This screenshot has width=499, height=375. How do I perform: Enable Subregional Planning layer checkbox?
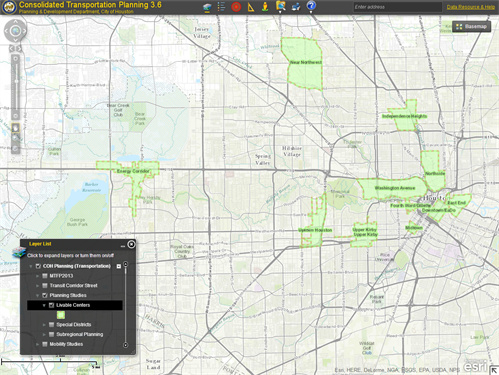click(x=52, y=334)
